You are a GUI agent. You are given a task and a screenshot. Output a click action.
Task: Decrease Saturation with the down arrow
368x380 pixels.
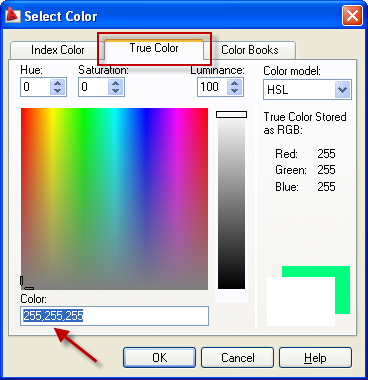coord(116,91)
